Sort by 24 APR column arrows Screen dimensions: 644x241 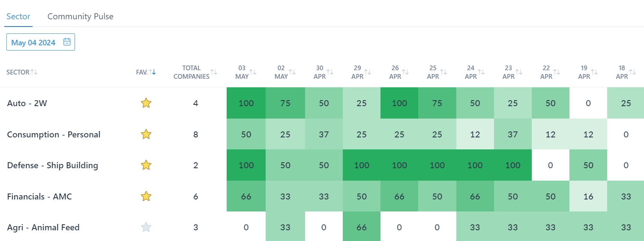pyautogui.click(x=482, y=72)
